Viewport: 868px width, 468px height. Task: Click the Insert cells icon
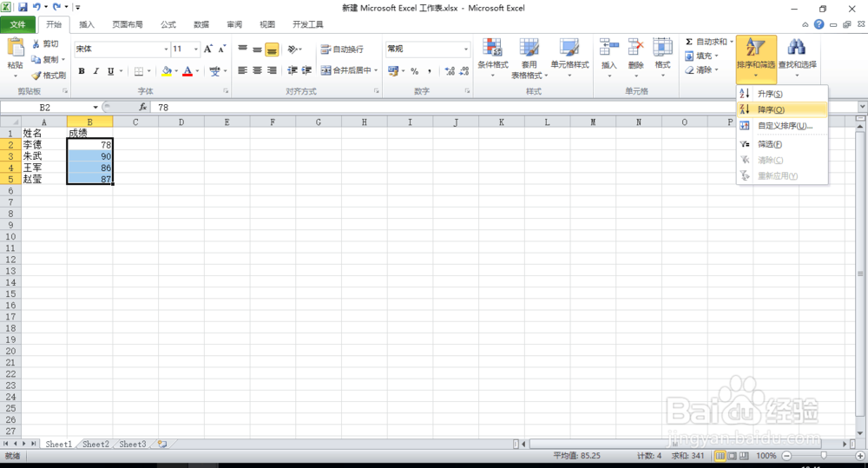pyautogui.click(x=609, y=48)
